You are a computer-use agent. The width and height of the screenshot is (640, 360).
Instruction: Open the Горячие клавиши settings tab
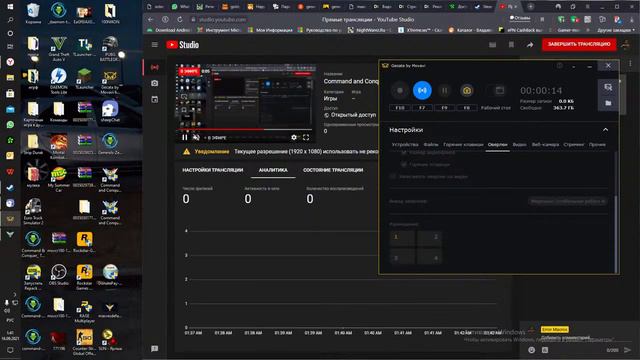point(463,144)
